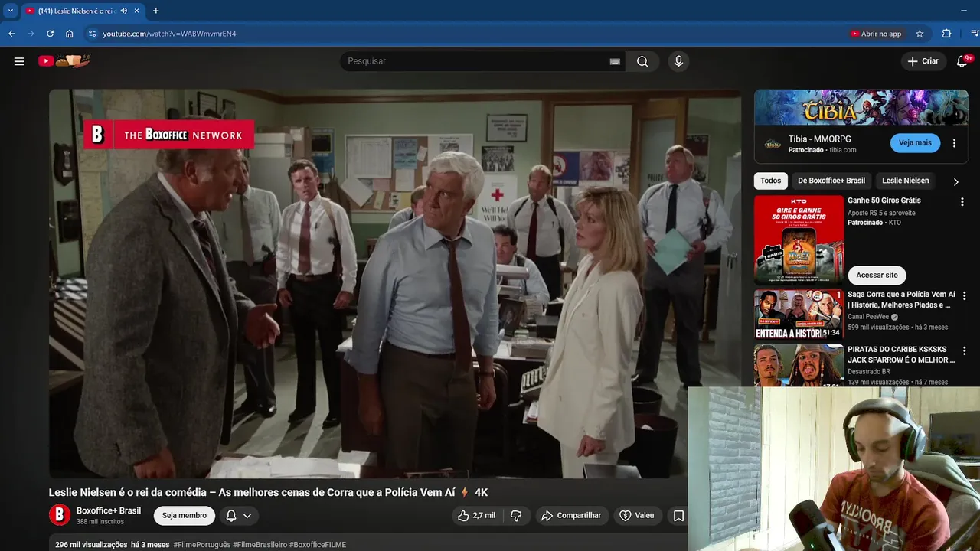The width and height of the screenshot is (980, 551).
Task: Show more filter chips arrow
Action: click(955, 181)
